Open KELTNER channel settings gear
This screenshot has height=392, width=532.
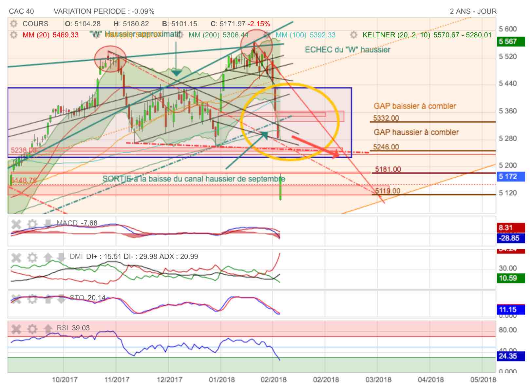[353, 35]
